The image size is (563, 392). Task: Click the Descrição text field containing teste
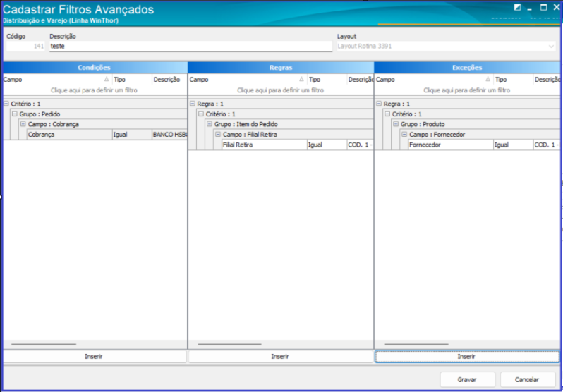pos(190,47)
